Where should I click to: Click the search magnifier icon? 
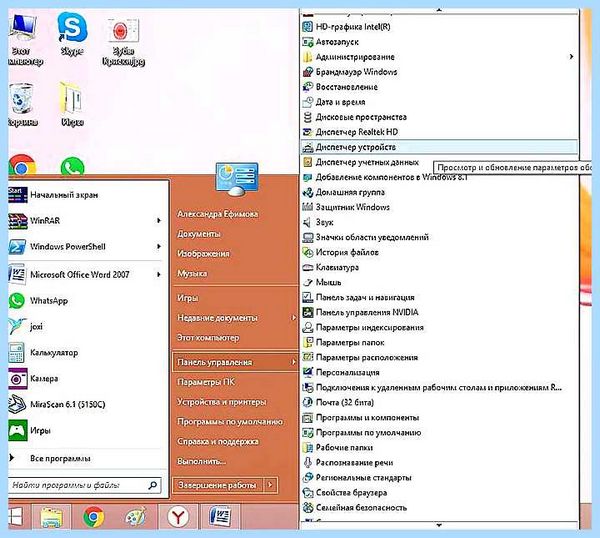click(x=152, y=485)
